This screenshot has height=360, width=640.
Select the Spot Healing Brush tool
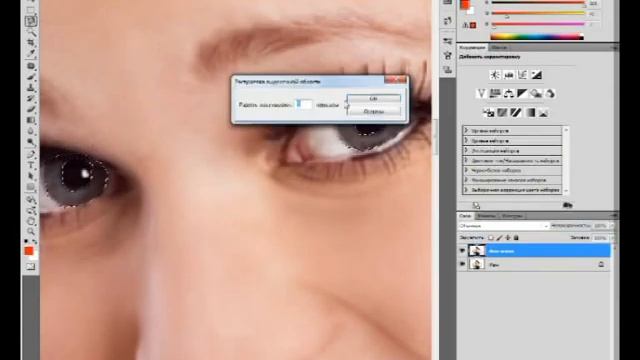click(x=31, y=66)
